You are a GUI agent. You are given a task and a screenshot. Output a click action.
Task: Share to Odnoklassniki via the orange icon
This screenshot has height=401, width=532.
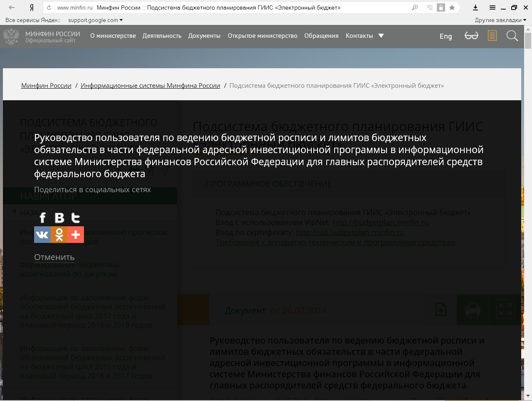click(x=59, y=235)
